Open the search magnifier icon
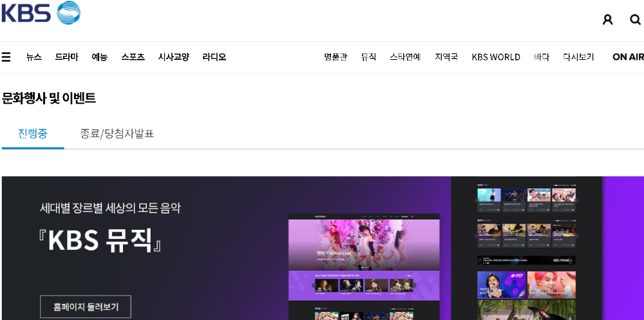The width and height of the screenshot is (644, 320). pyautogui.click(x=635, y=19)
